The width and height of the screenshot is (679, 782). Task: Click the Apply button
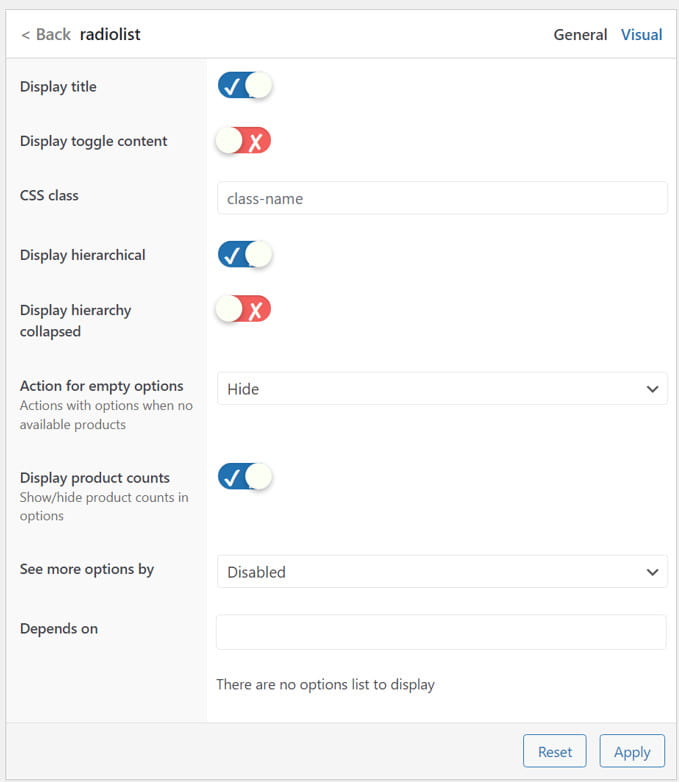[x=632, y=751]
